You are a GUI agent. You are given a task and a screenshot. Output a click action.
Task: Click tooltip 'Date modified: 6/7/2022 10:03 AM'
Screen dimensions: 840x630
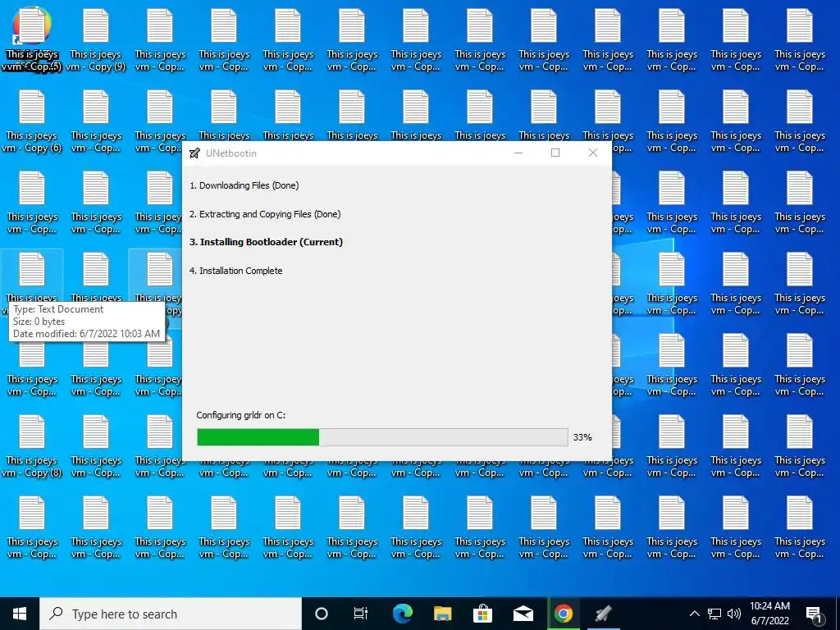tap(86, 334)
